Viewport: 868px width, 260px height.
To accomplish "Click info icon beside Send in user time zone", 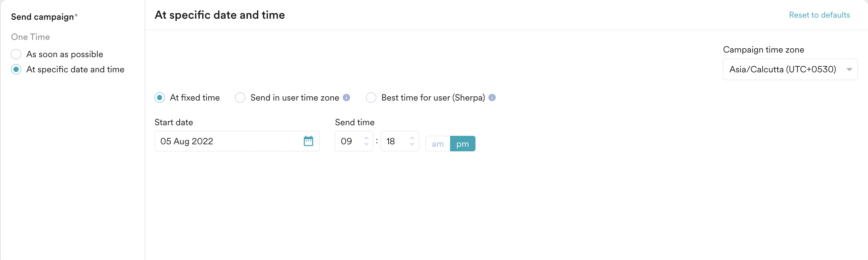I will pos(347,98).
